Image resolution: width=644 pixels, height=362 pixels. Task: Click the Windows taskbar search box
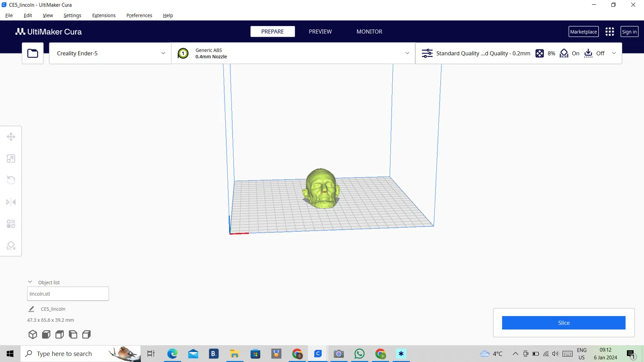80,354
